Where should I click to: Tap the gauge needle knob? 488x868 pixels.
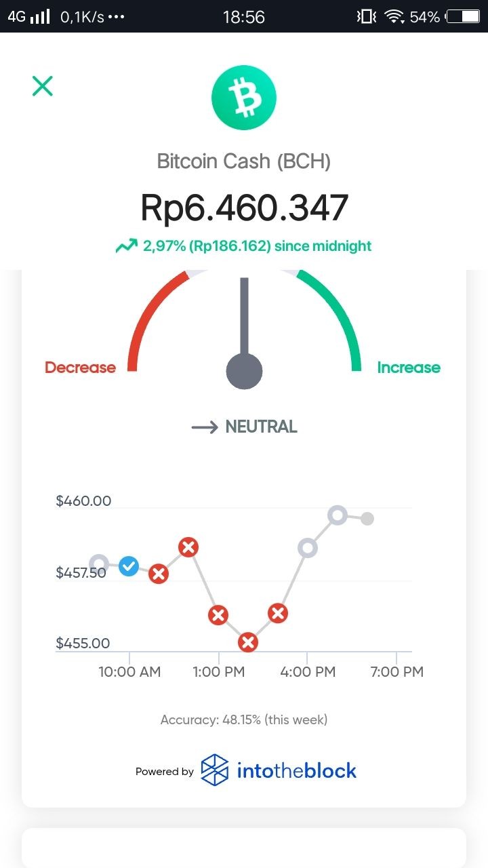click(244, 371)
